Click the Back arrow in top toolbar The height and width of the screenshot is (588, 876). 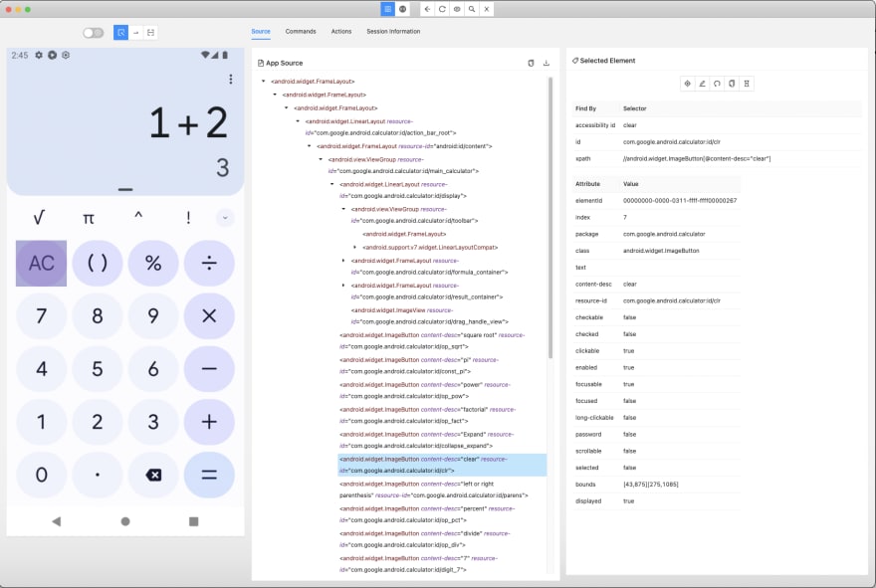point(427,9)
